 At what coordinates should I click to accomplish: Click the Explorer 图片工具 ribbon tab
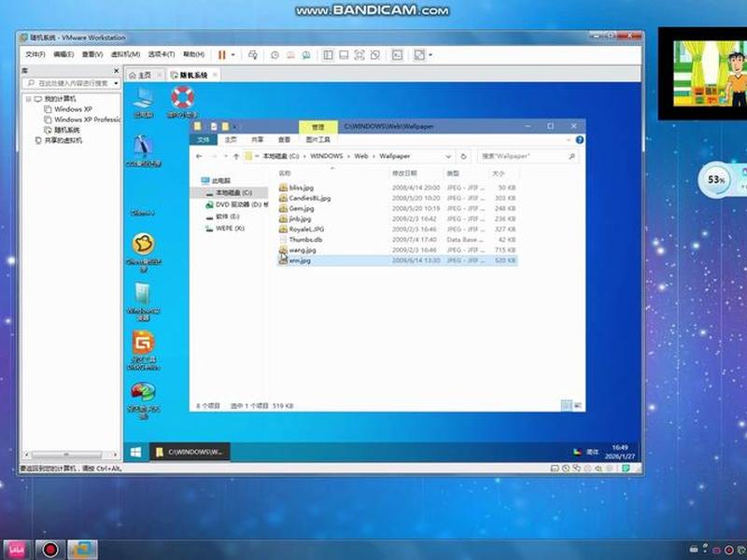click(x=317, y=139)
